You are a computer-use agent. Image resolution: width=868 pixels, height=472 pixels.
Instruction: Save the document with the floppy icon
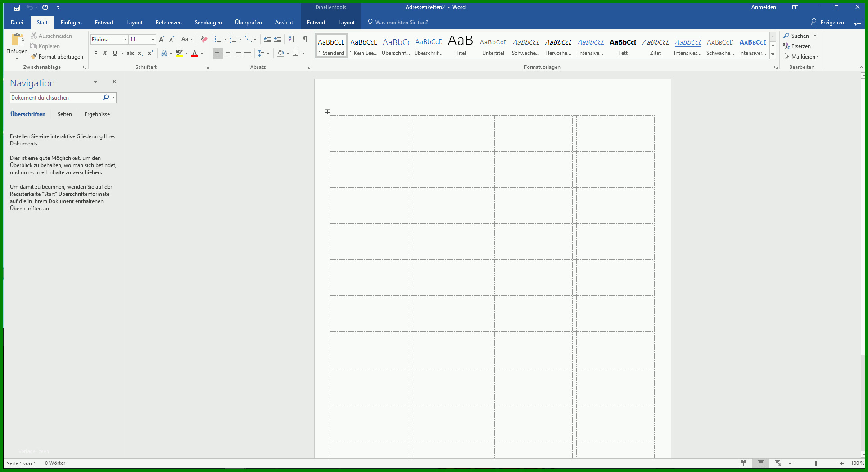coord(17,7)
